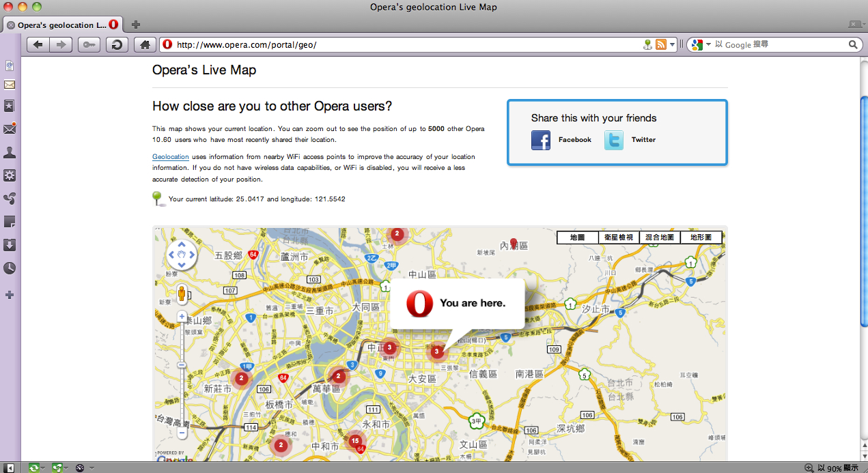This screenshot has width=868, height=473.
Task: Switch map to 混合地圖 hybrid view
Action: point(660,237)
